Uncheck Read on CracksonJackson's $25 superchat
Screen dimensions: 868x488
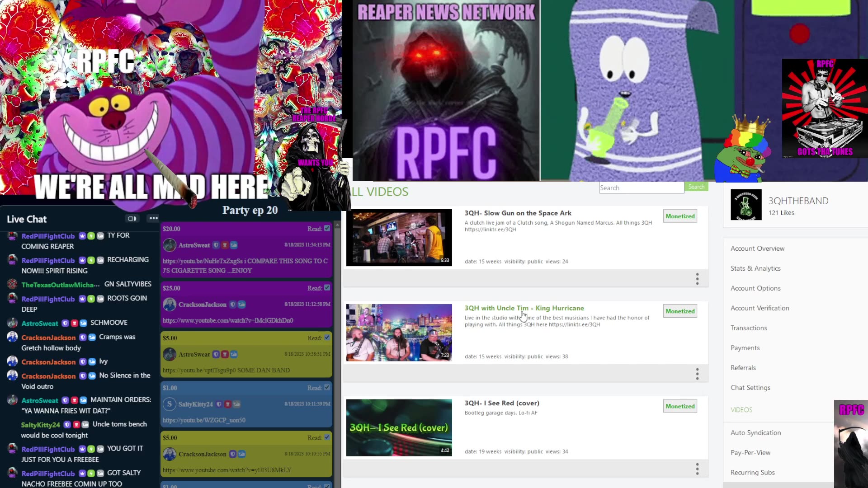point(329,288)
